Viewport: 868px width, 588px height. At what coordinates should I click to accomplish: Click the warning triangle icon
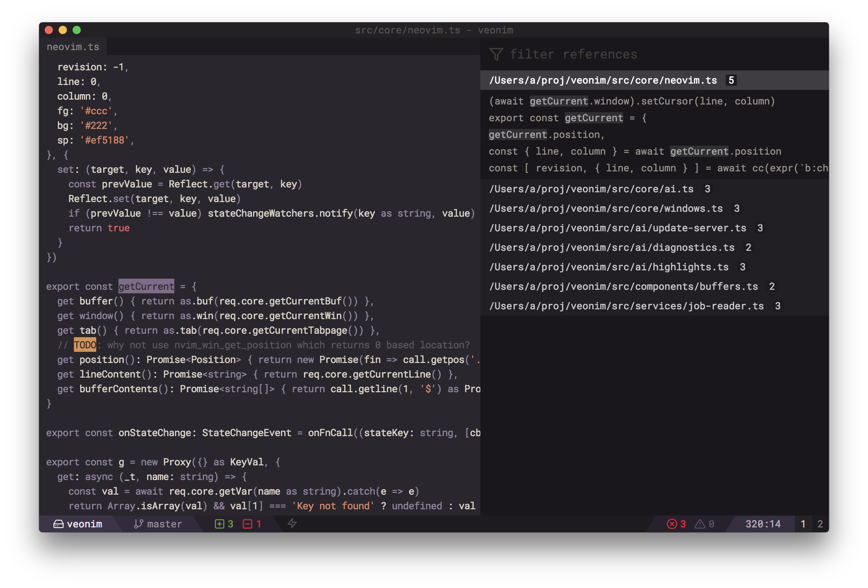[x=700, y=524]
